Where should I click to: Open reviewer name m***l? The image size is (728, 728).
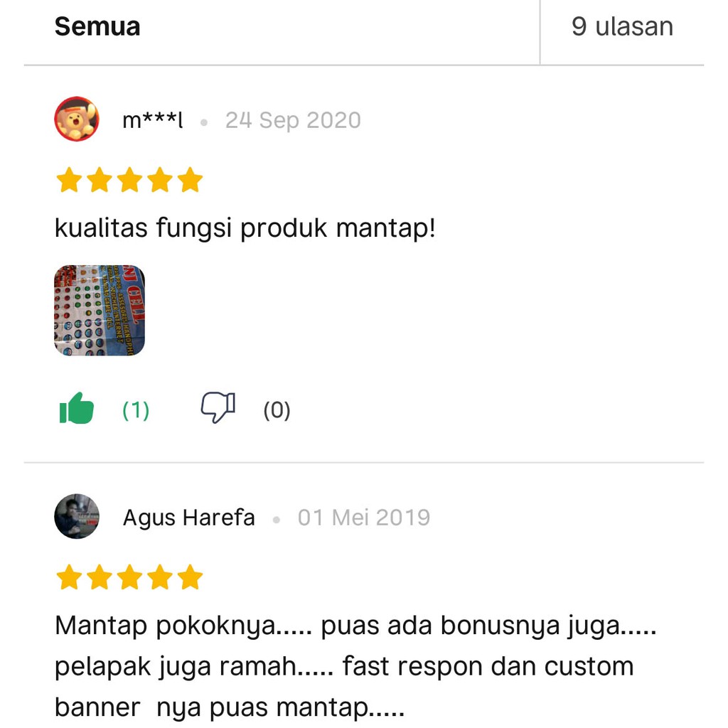153,120
